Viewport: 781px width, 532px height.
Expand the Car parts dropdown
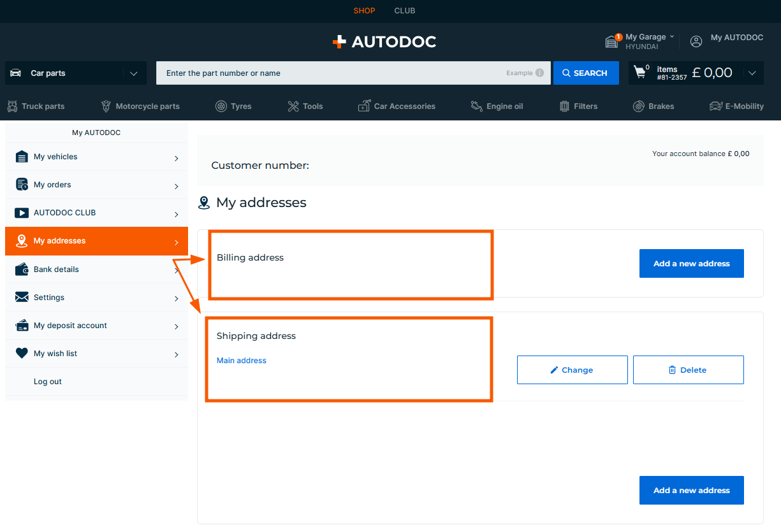click(x=133, y=73)
